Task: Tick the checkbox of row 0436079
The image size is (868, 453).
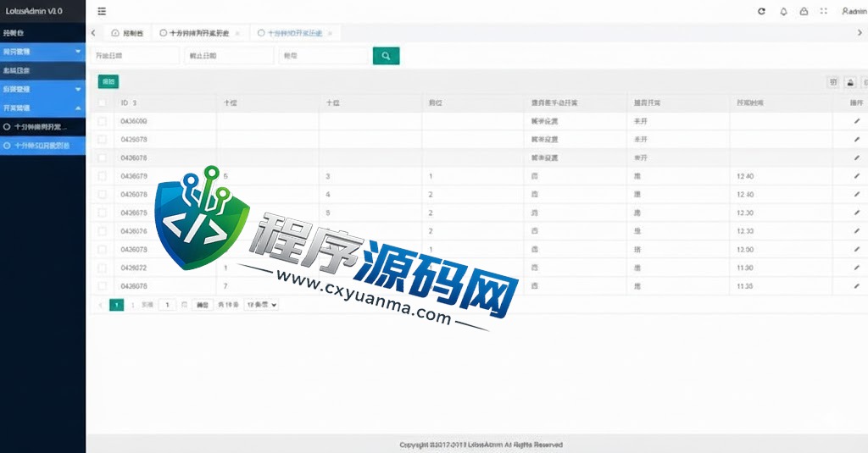Action: 102,176
